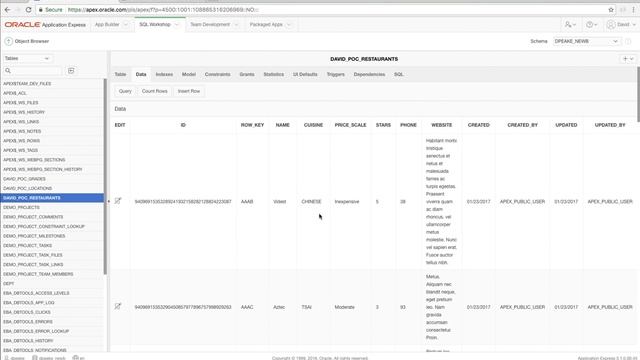Select the APEX$_ACL table
The height and width of the screenshot is (360, 640).
click(52, 93)
